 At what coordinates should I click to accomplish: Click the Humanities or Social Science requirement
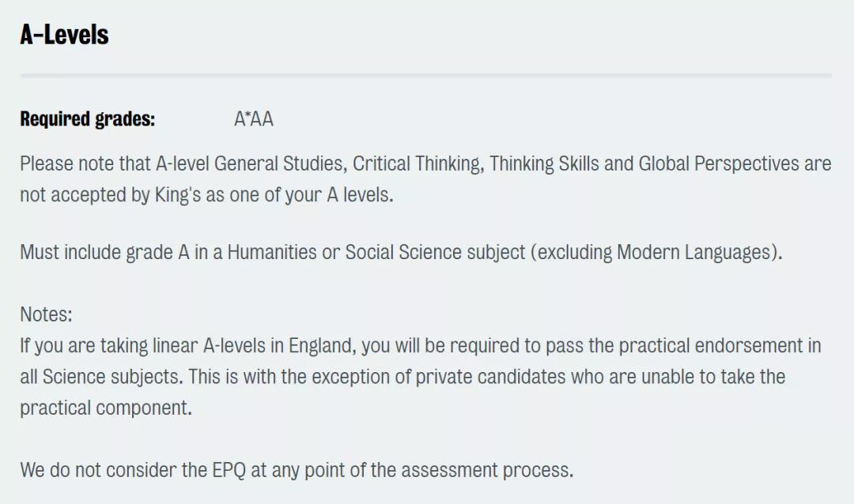(402, 253)
